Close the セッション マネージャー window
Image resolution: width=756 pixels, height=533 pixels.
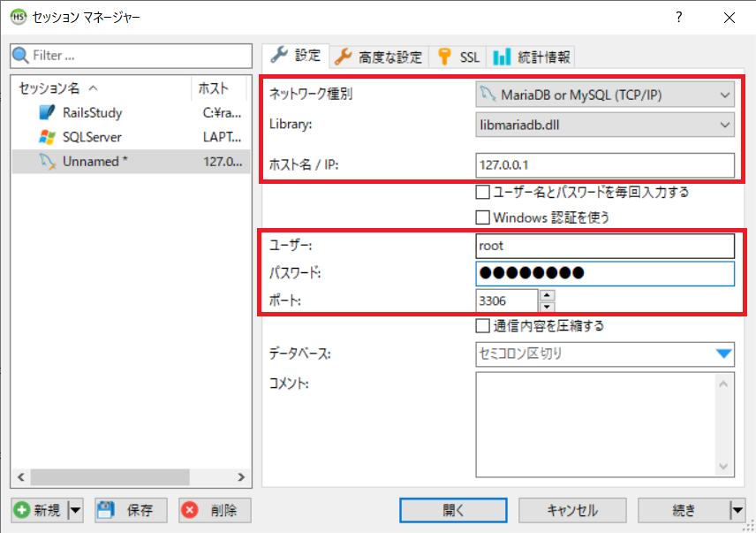[730, 18]
